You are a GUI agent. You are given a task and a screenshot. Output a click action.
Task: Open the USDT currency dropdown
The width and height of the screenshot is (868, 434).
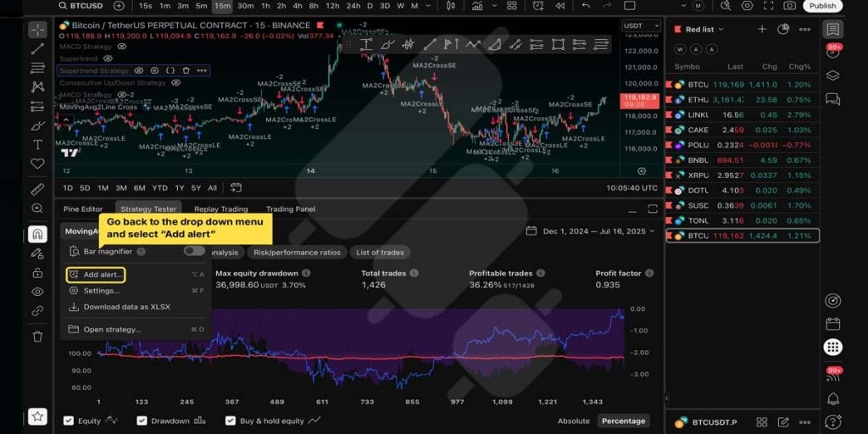pyautogui.click(x=642, y=25)
